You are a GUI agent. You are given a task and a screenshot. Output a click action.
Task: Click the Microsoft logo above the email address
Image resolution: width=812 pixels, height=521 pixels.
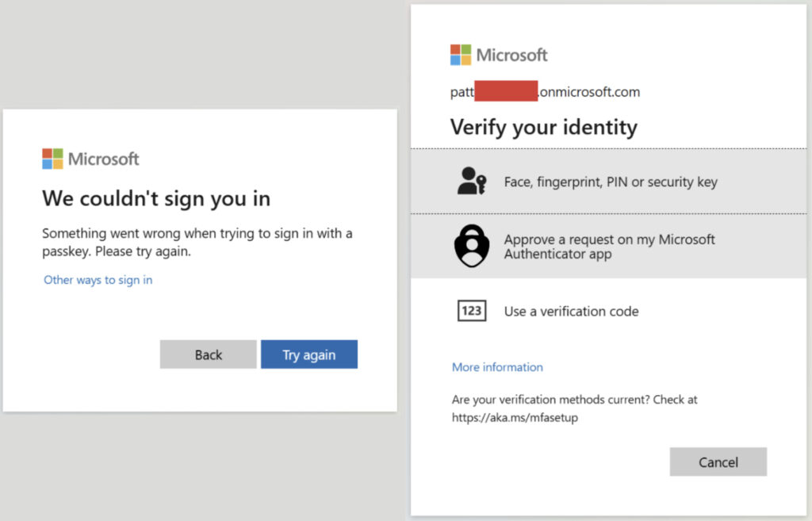(x=499, y=55)
